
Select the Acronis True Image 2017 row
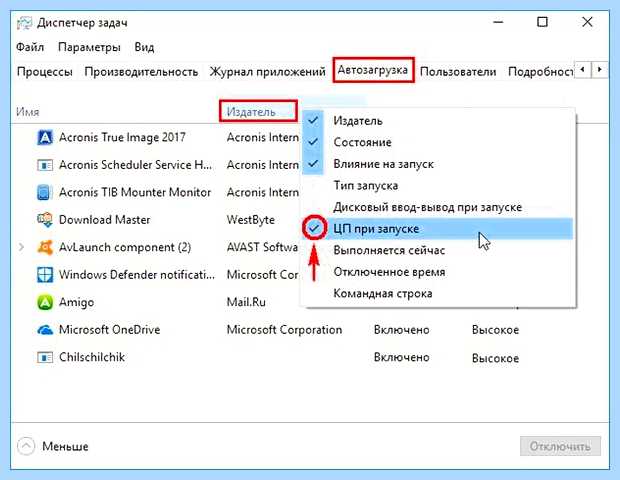coord(123,138)
